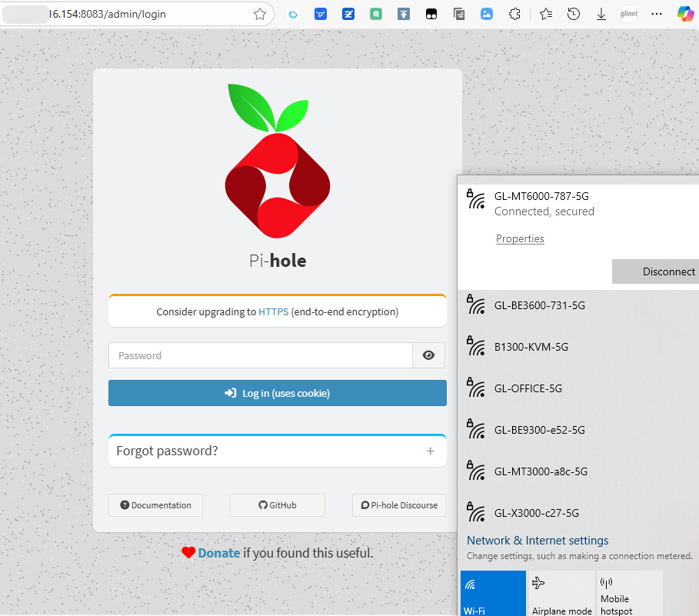
Task: Disconnect from GL-MT6000-787-5G network
Action: (x=655, y=271)
